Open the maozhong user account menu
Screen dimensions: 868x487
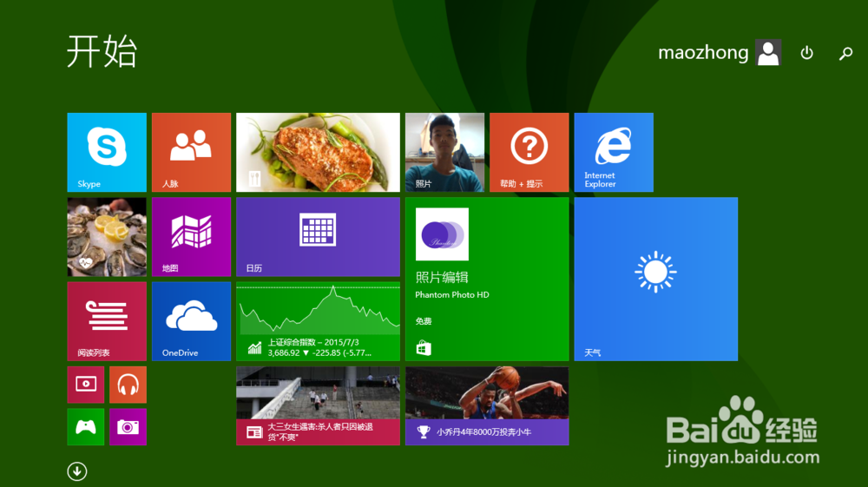pyautogui.click(x=719, y=53)
